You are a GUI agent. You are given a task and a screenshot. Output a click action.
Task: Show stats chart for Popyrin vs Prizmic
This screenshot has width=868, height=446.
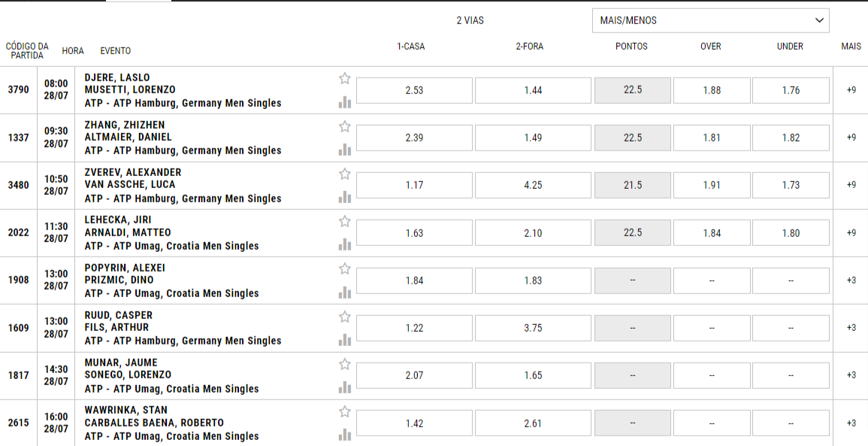[x=345, y=292]
